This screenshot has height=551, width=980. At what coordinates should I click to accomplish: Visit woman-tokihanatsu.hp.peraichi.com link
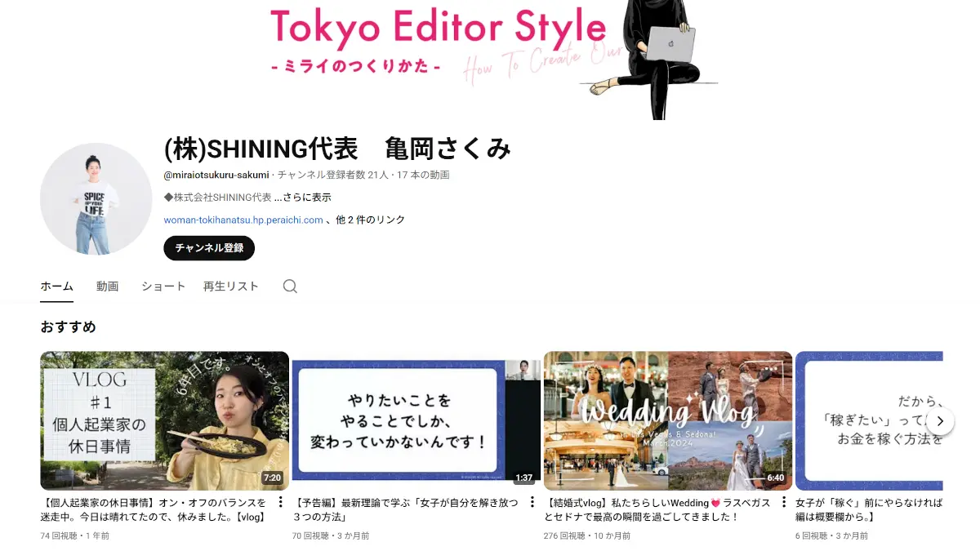tap(243, 220)
